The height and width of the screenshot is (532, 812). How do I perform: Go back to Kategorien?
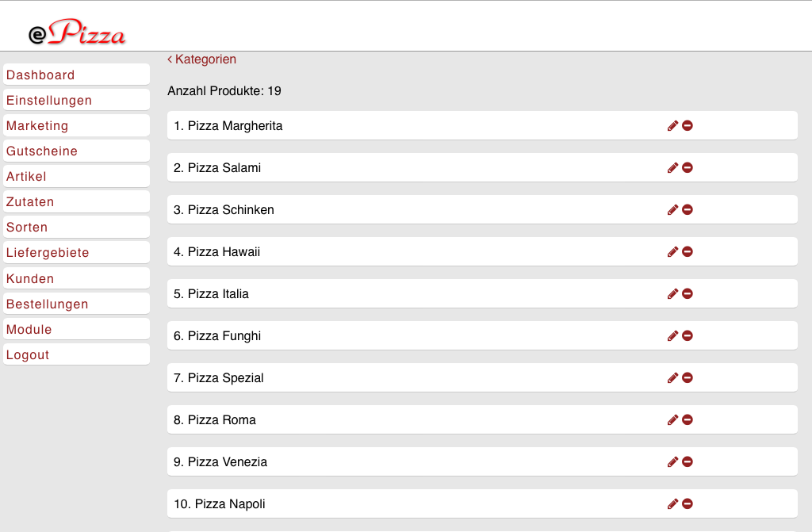pos(202,59)
